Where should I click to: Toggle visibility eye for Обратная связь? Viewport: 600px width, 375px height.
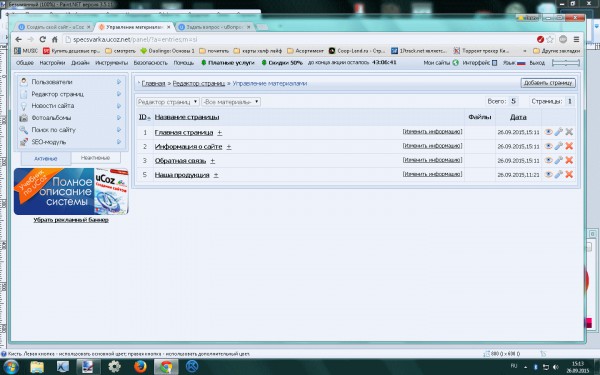(x=548, y=160)
